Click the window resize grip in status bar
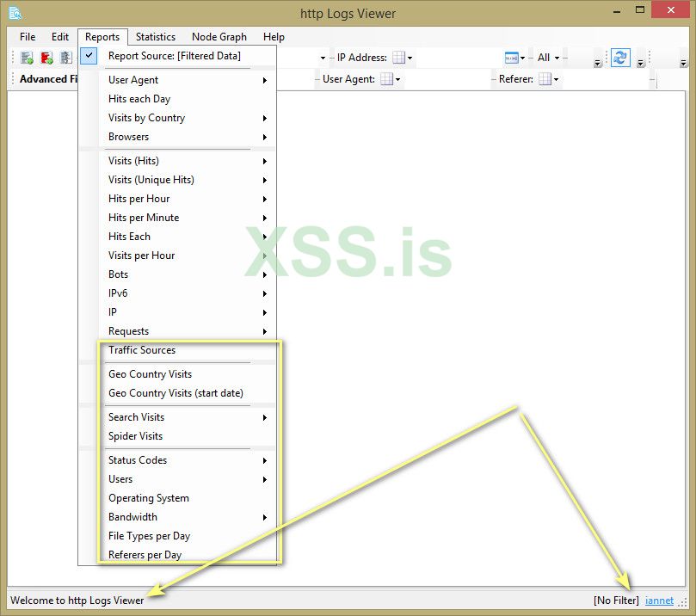The height and width of the screenshot is (616, 696). point(683,601)
